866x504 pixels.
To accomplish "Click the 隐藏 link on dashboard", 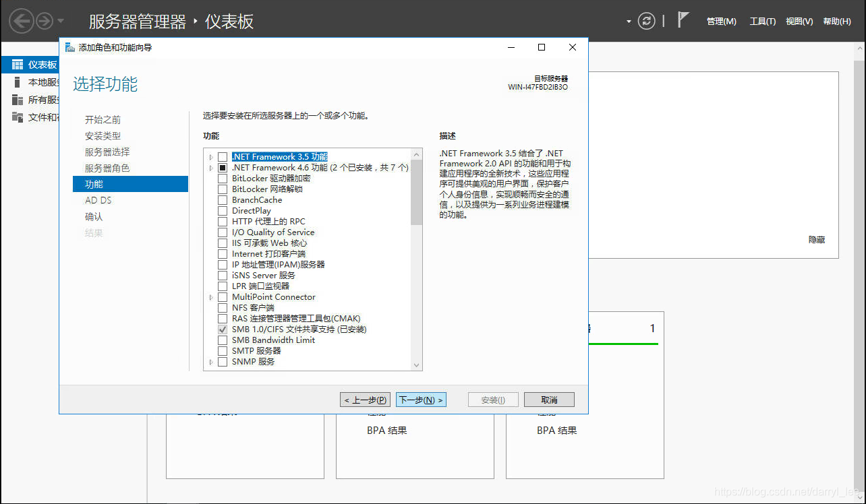I will [817, 240].
